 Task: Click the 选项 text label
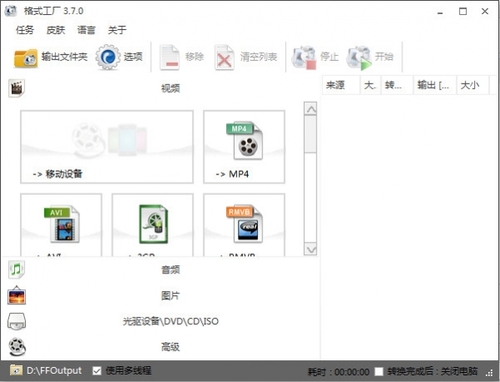tap(133, 57)
